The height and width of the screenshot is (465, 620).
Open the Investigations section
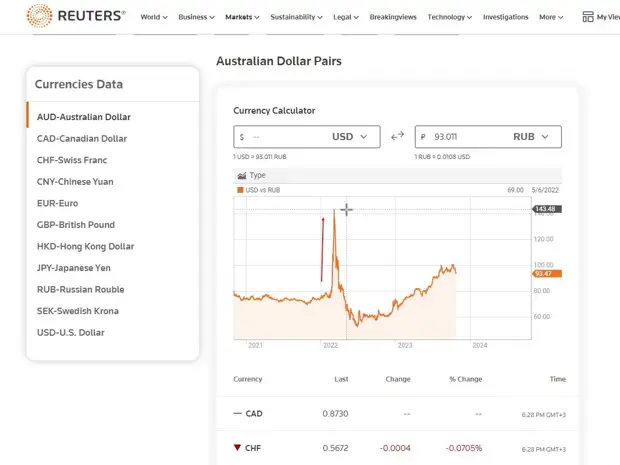point(505,17)
